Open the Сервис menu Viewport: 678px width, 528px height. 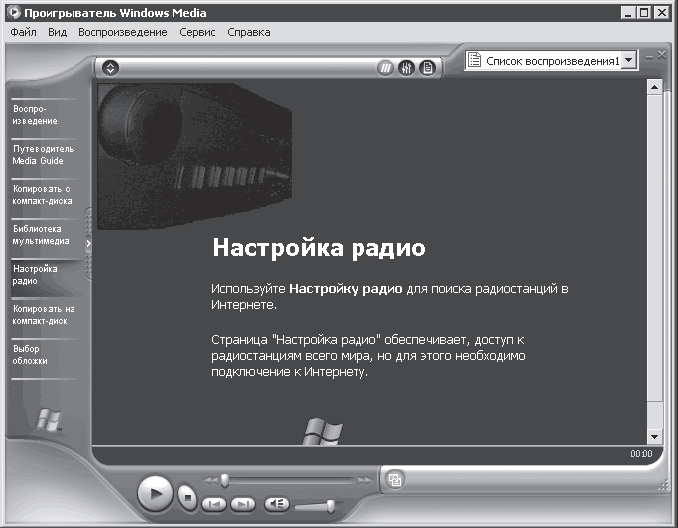tap(197, 32)
